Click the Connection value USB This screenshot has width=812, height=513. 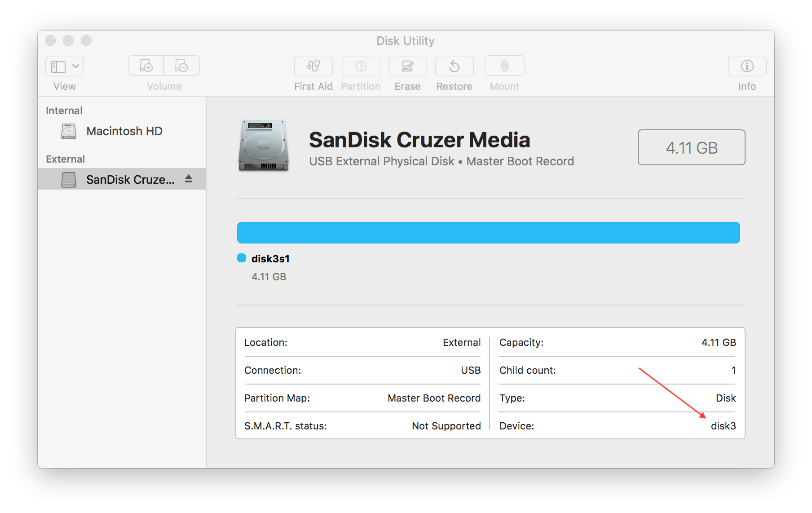[471, 370]
